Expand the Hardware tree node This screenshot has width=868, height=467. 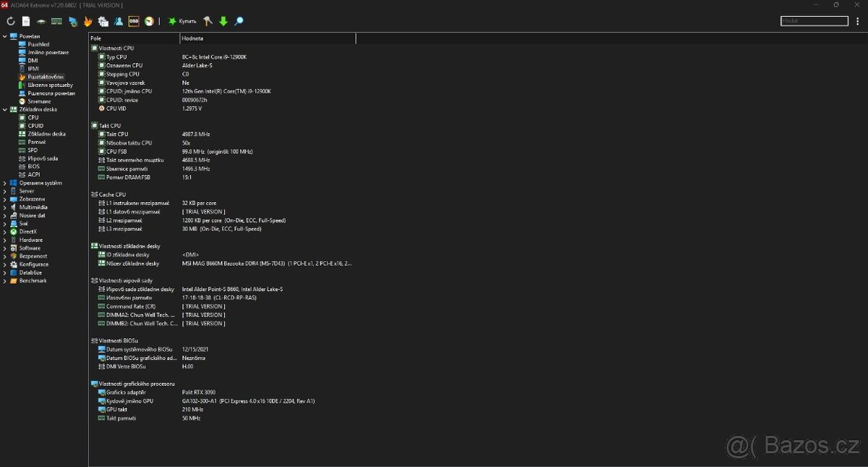5,240
